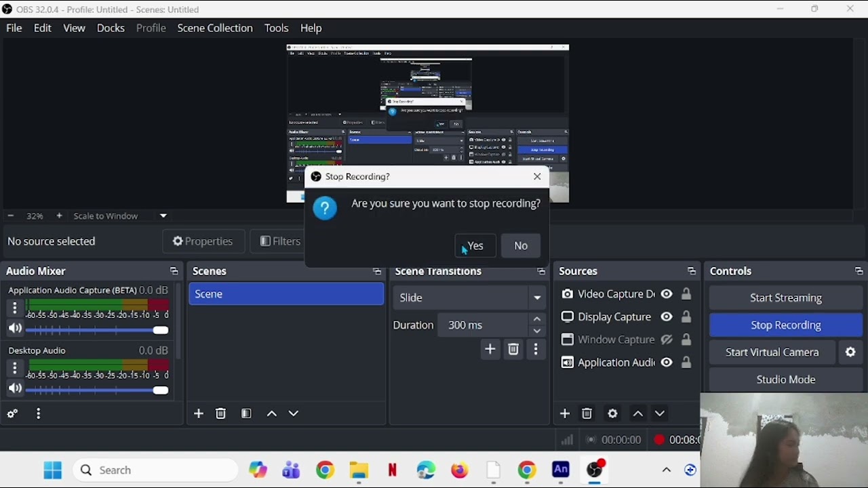Confirm stop recording with Yes
The height and width of the screenshot is (488, 868).
coord(475,246)
